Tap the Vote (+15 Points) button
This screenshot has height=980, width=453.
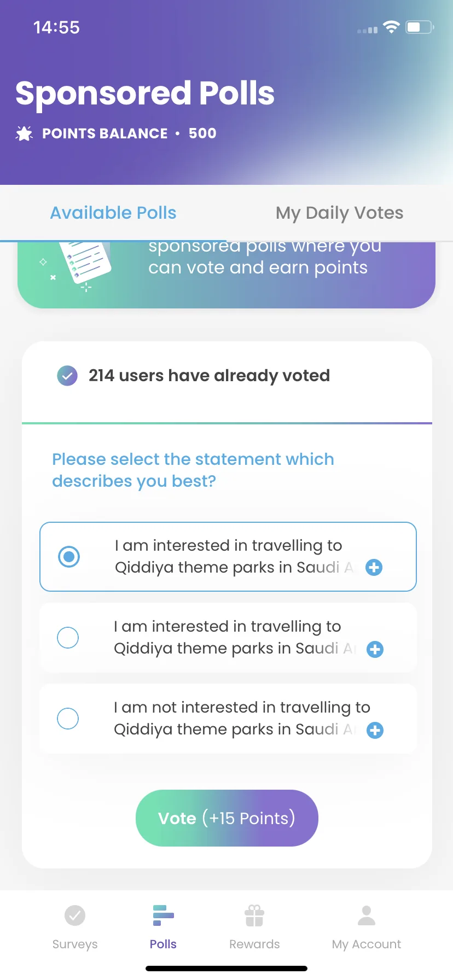point(227,818)
